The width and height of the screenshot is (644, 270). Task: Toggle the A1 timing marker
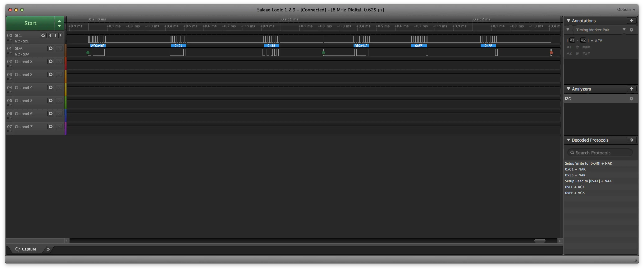pyautogui.click(x=572, y=40)
